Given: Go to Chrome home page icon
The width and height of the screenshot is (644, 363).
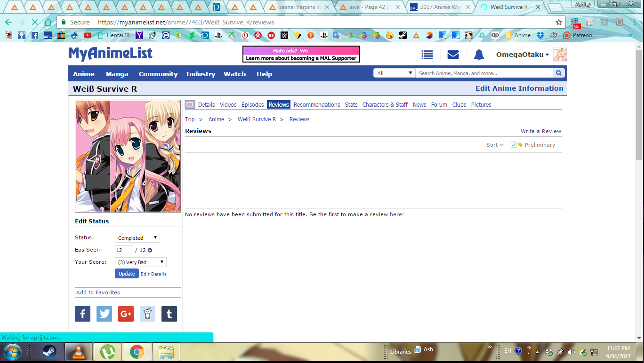Looking at the screenshot, I should [48, 22].
